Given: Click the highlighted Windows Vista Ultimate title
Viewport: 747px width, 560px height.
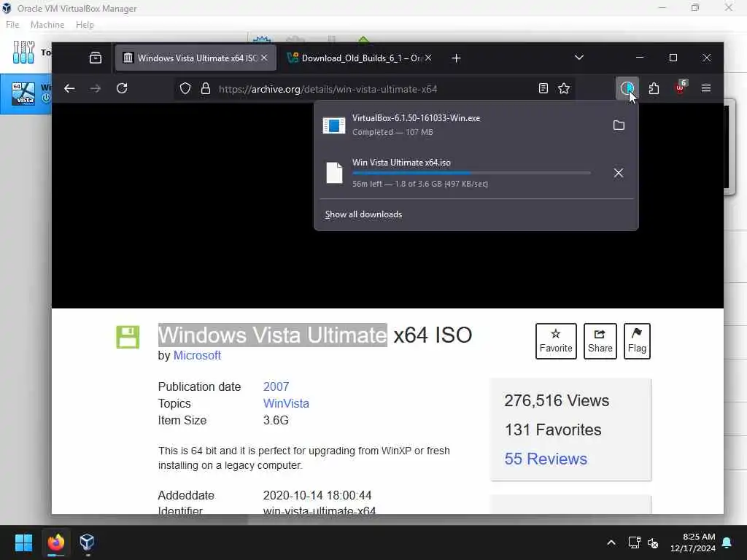Looking at the screenshot, I should (273, 335).
